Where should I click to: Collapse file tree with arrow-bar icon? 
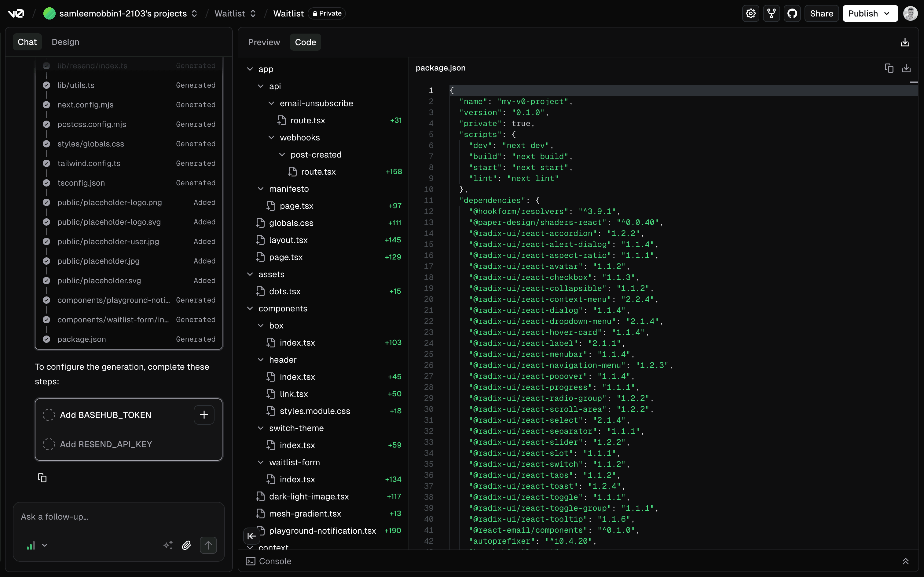pos(251,536)
